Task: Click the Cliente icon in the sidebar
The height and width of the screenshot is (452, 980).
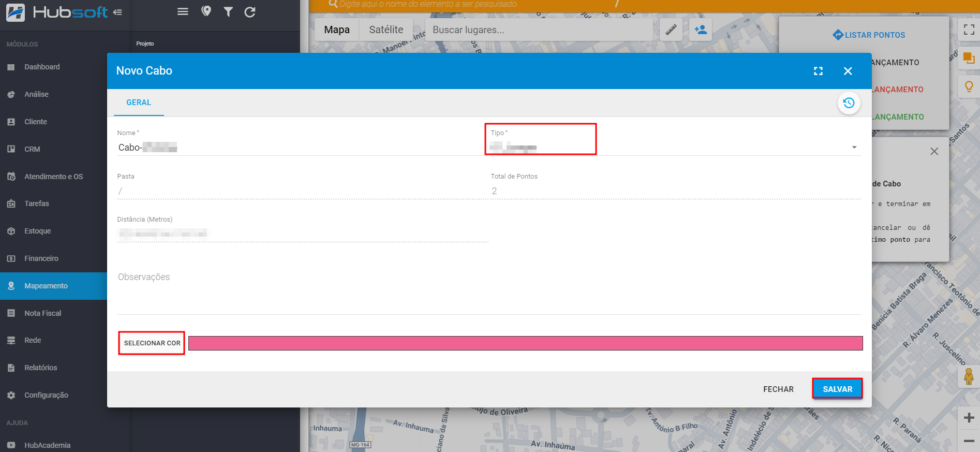Action: click(11, 122)
